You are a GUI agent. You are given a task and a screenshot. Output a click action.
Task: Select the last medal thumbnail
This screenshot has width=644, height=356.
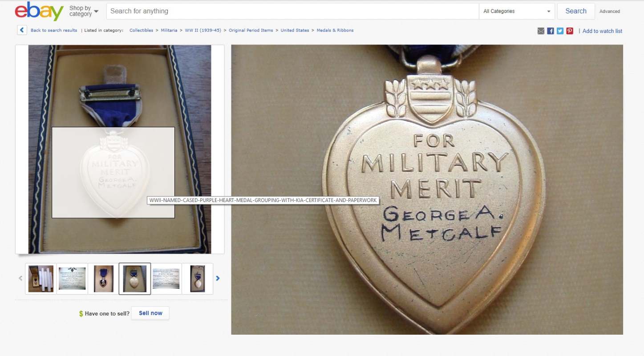point(198,279)
